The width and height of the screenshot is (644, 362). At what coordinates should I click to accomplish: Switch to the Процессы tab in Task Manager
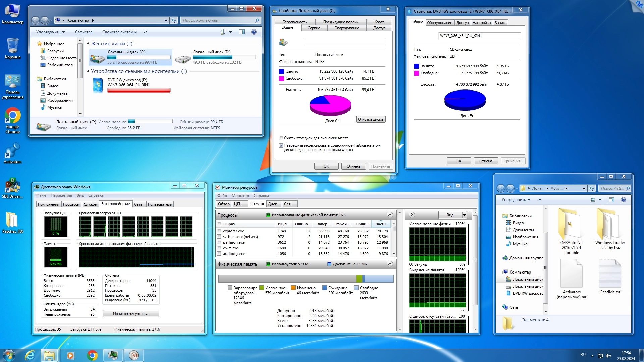coord(71,204)
